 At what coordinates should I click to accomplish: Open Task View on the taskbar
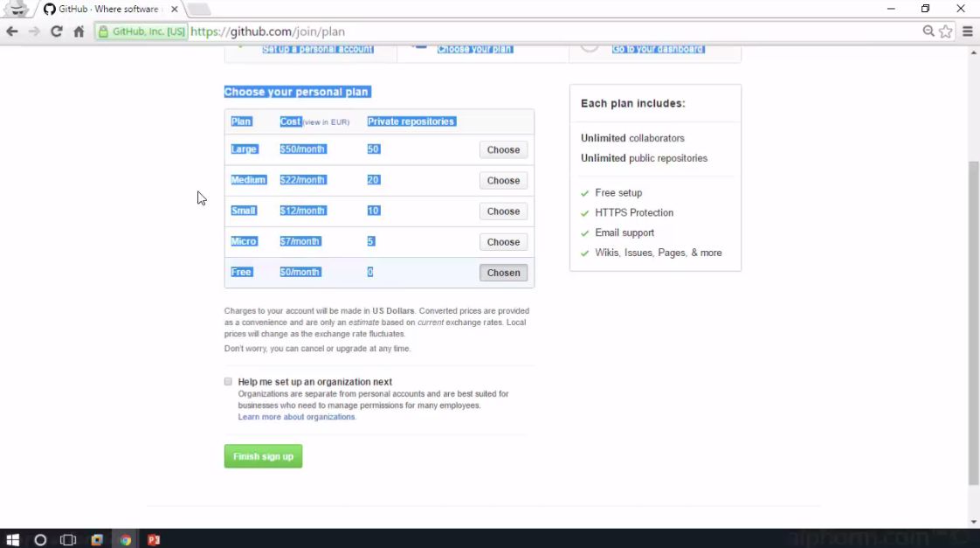tap(67, 539)
